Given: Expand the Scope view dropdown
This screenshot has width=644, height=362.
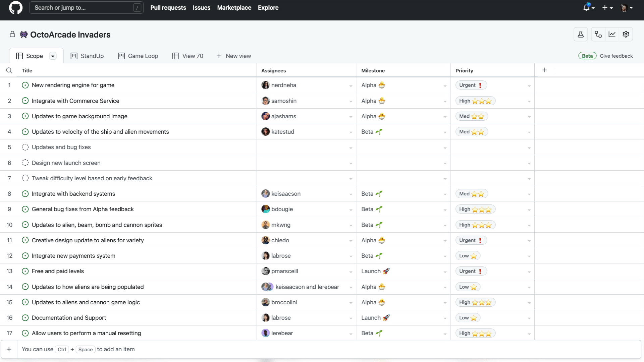Looking at the screenshot, I should [53, 56].
